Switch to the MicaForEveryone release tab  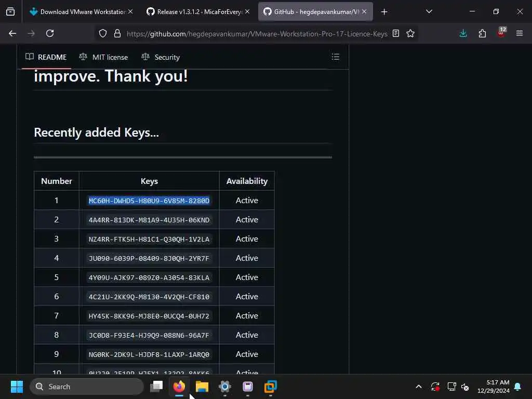[195, 12]
